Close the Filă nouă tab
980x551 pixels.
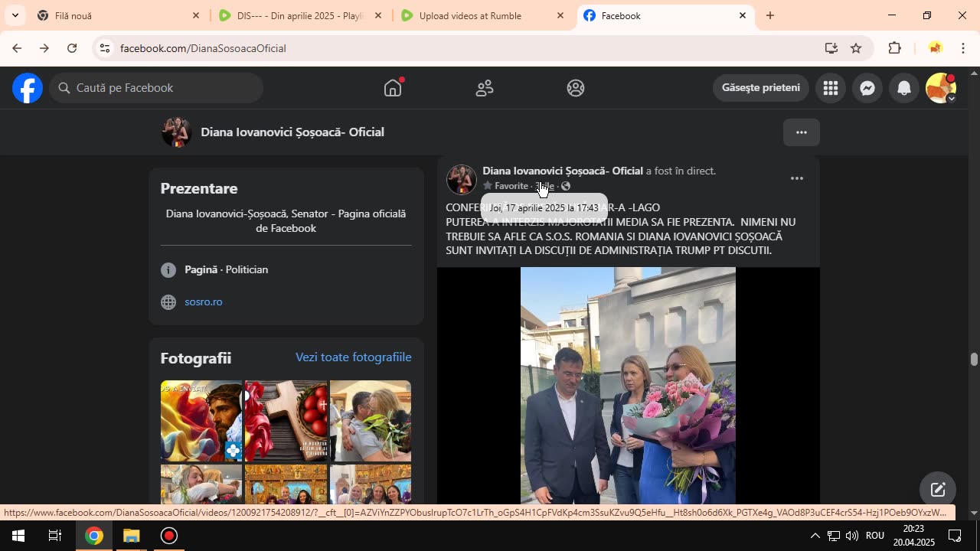[x=196, y=15]
